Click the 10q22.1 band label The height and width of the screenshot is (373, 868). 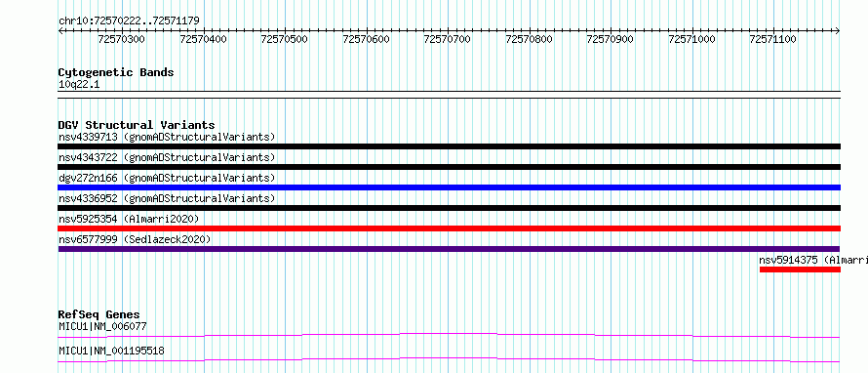(79, 85)
